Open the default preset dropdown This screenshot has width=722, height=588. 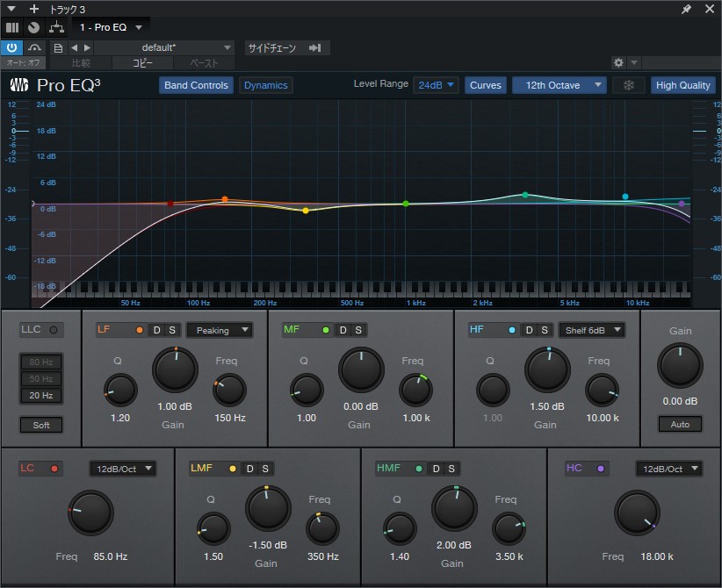point(164,48)
